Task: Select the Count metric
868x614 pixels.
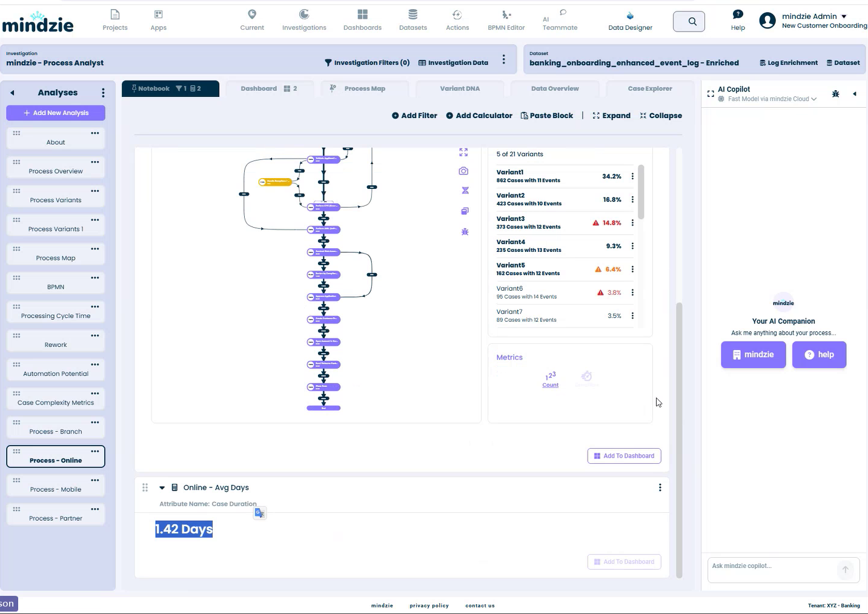Action: pos(551,380)
